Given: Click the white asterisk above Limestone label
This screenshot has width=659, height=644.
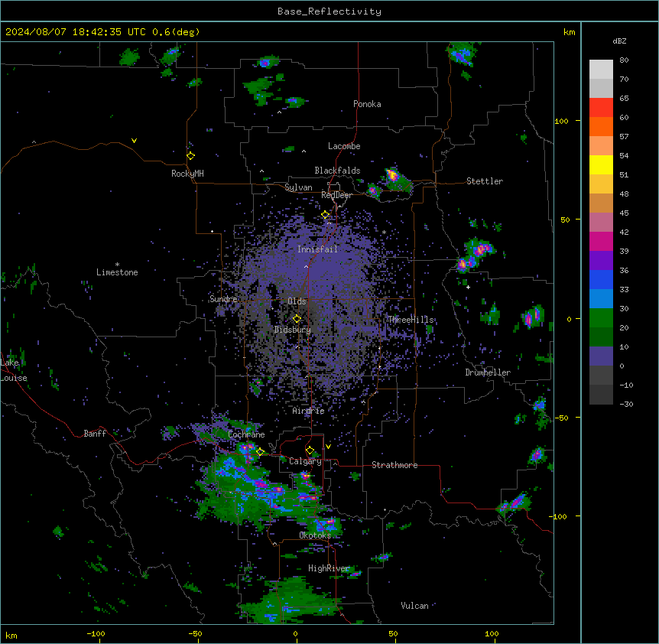Looking at the screenshot, I should [117, 265].
